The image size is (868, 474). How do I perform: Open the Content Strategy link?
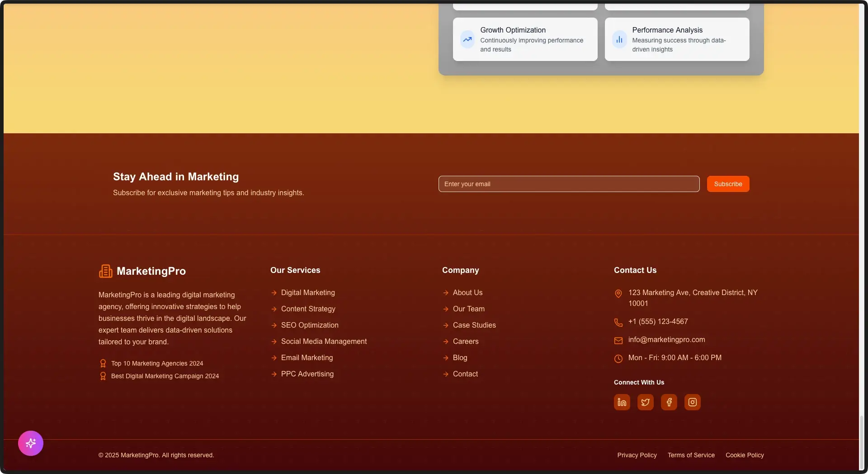point(308,309)
